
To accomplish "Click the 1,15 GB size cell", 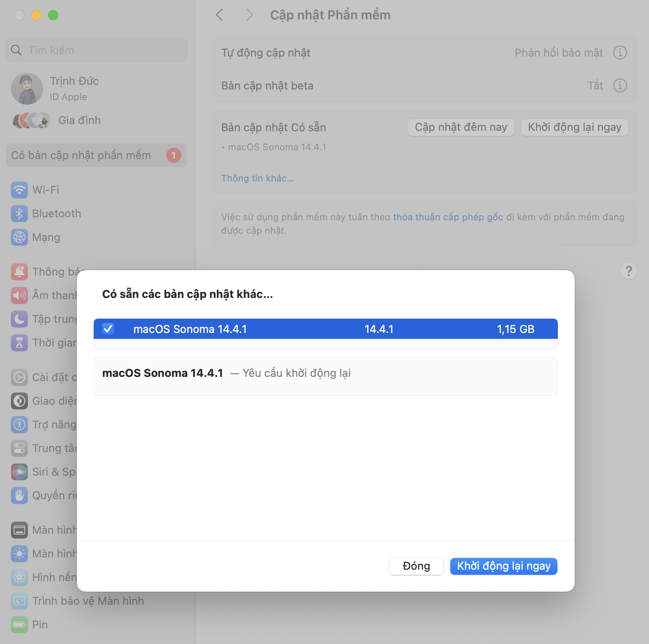I will pos(516,329).
